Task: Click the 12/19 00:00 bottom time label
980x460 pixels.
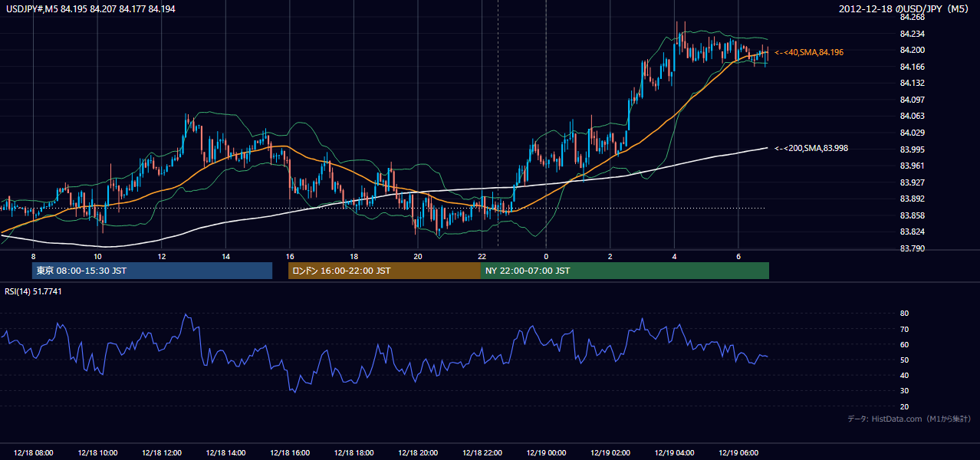Action: (546, 453)
